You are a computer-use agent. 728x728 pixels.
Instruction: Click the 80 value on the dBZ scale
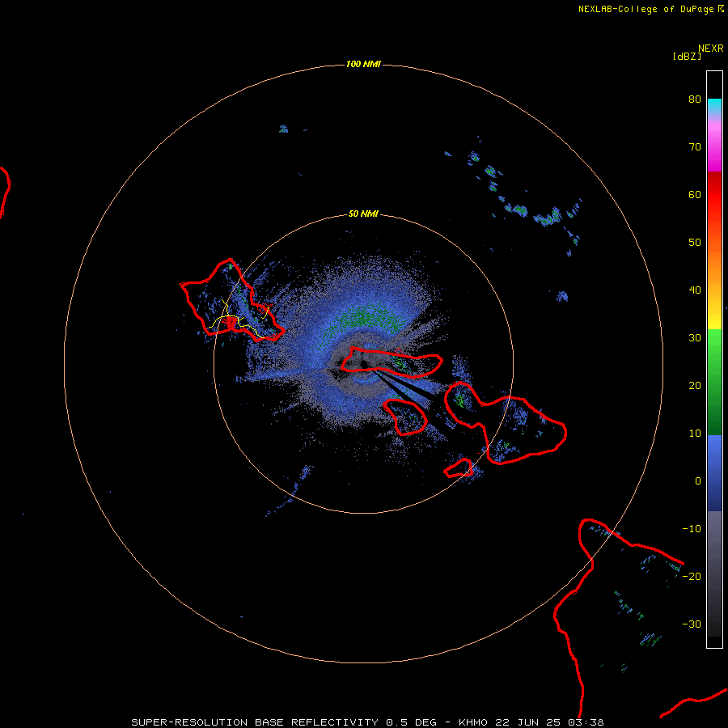[x=695, y=99]
